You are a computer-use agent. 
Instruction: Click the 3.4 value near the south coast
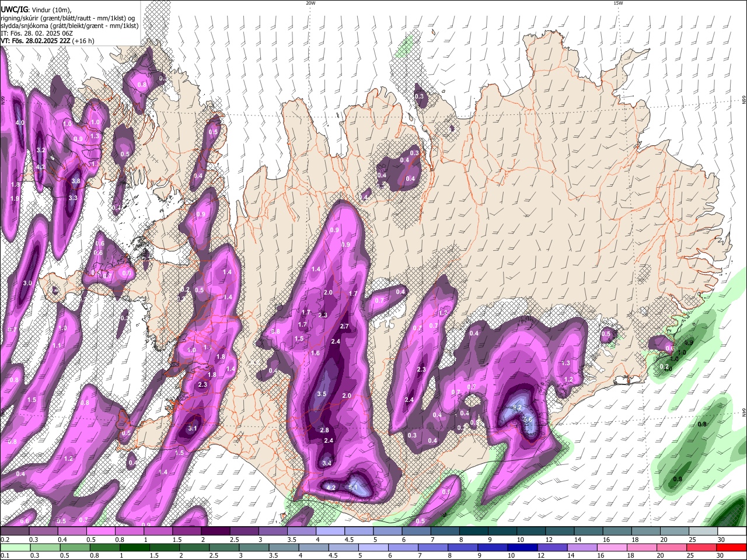click(x=327, y=463)
